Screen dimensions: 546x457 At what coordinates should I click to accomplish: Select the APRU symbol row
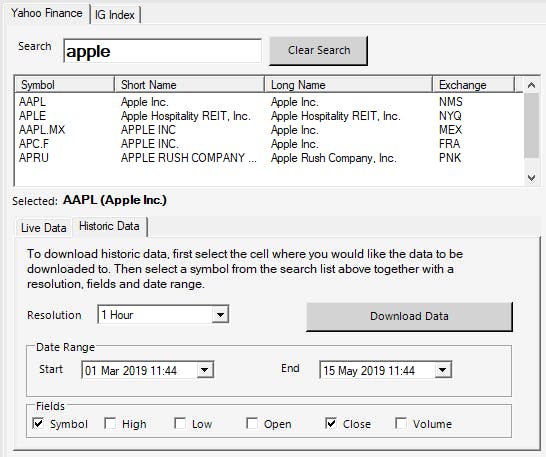pos(34,157)
